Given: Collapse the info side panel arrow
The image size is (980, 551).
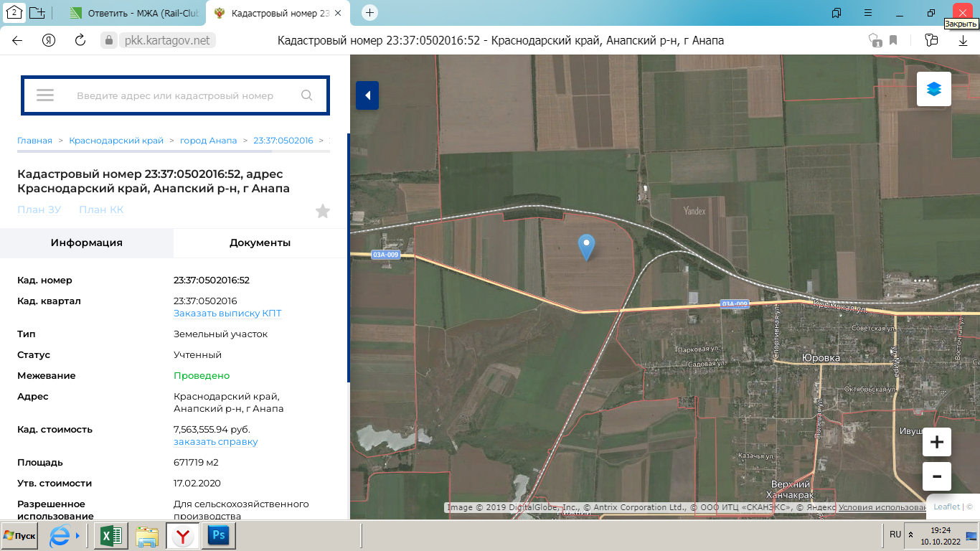Looking at the screenshot, I should tap(367, 95).
